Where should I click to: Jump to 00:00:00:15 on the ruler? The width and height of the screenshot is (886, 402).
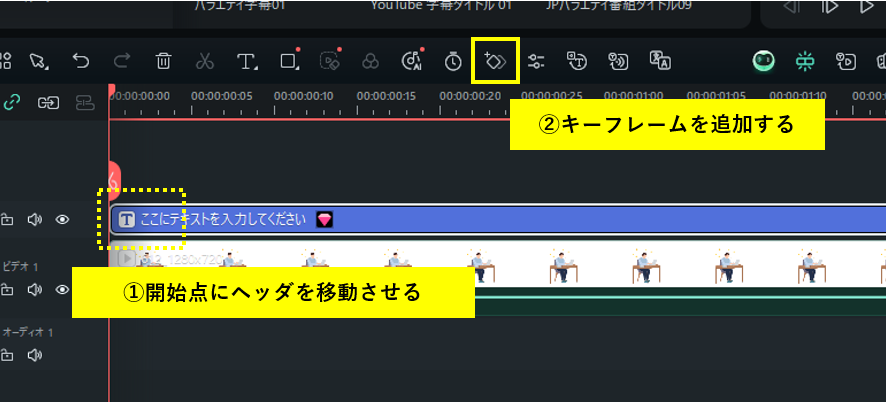point(386,96)
